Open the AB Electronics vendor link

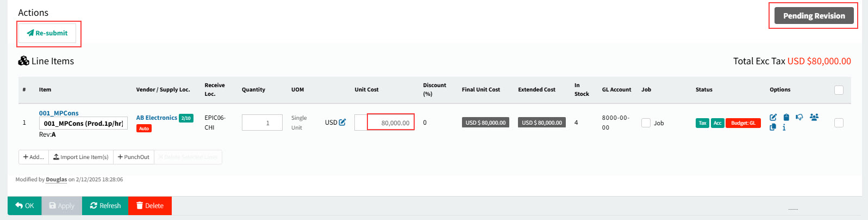pos(157,118)
